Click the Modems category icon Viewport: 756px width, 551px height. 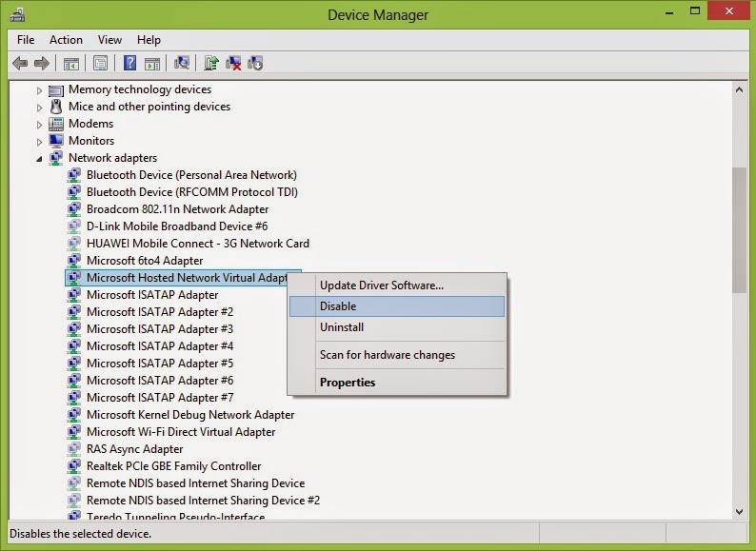(x=56, y=124)
